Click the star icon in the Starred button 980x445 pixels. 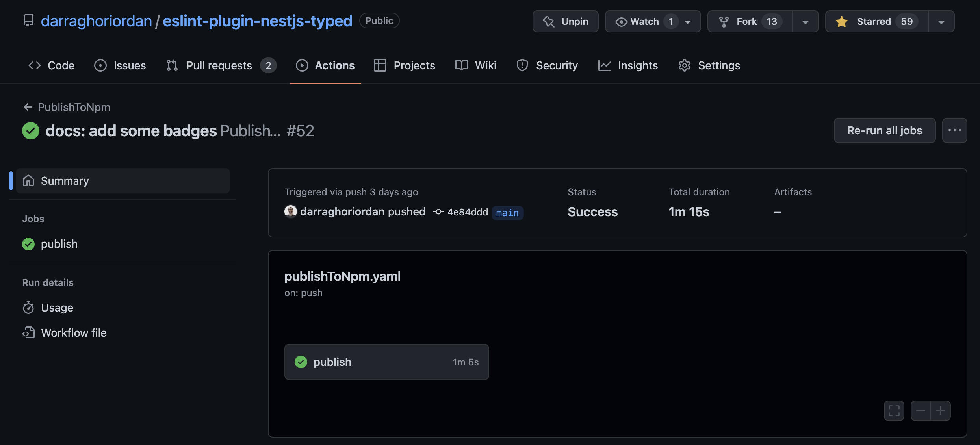coord(842,21)
